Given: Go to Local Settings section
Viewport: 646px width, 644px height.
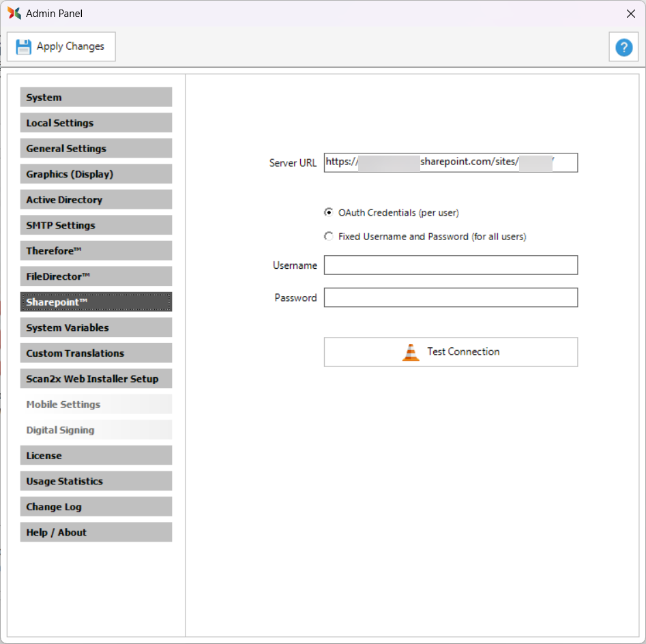Looking at the screenshot, I should tap(96, 123).
